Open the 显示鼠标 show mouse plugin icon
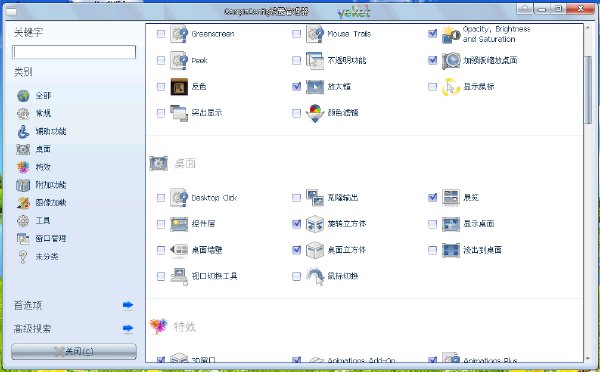 451,86
